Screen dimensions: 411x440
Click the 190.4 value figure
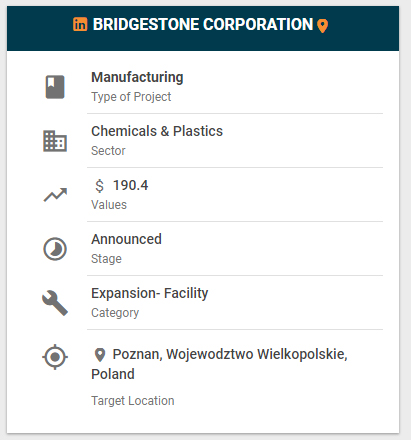pyautogui.click(x=131, y=185)
